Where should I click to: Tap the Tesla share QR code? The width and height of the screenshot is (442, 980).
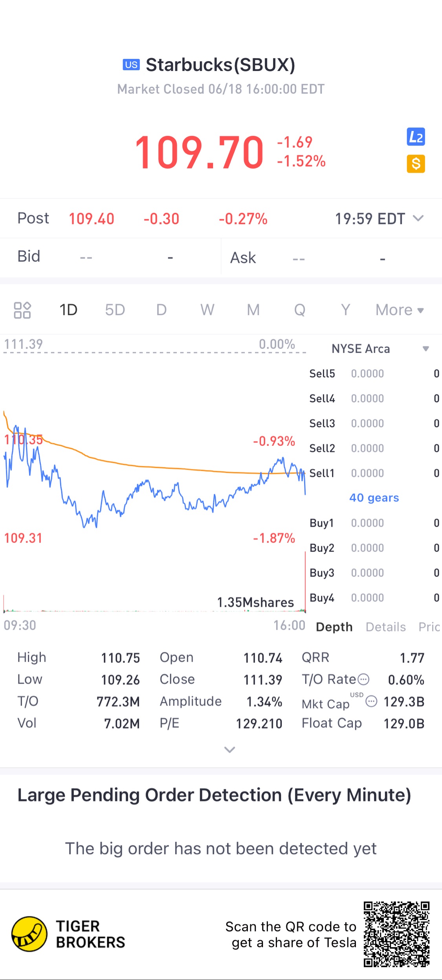396,934
